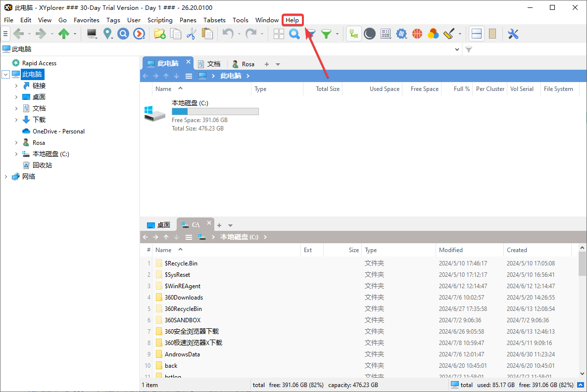Screen dimensions: 587x392
Task: Open the Help menu
Action: coord(292,20)
